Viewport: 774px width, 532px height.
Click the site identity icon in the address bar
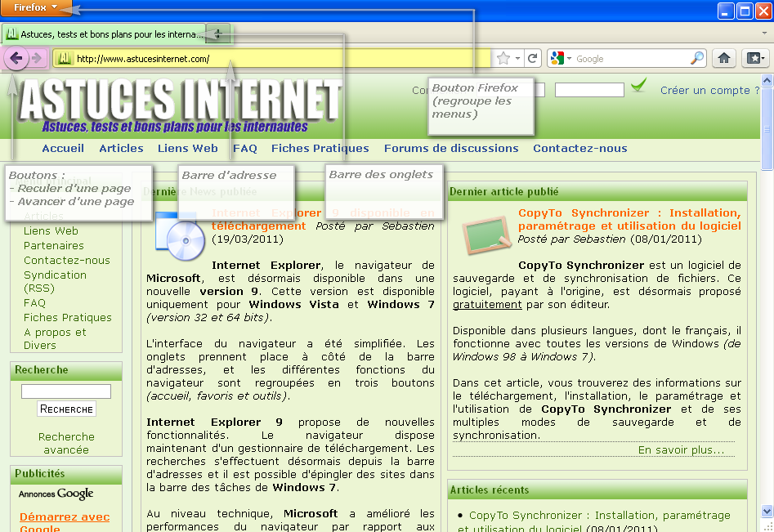click(x=65, y=59)
